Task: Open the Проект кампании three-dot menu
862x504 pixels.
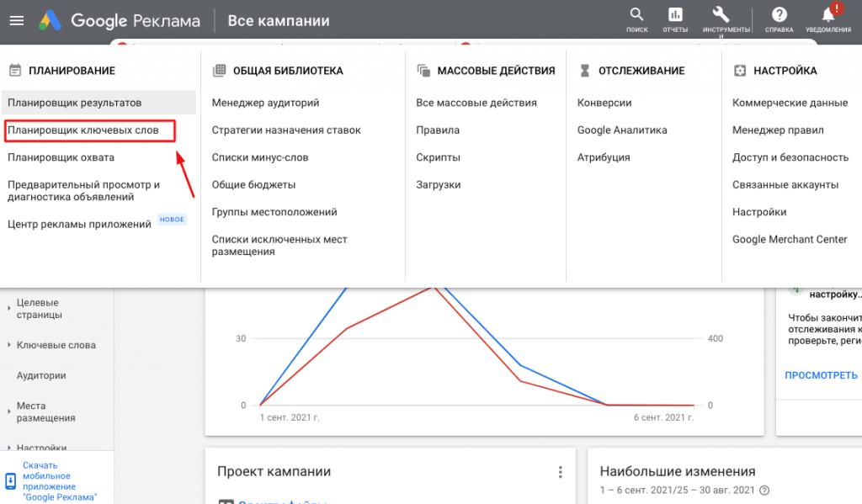Action: pyautogui.click(x=560, y=471)
